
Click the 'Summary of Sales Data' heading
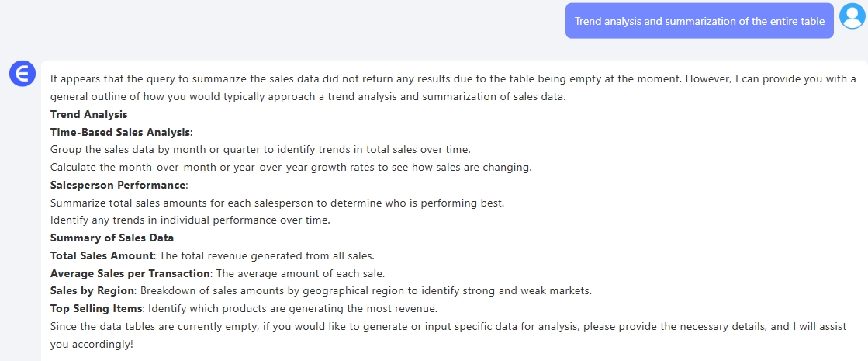coord(112,238)
